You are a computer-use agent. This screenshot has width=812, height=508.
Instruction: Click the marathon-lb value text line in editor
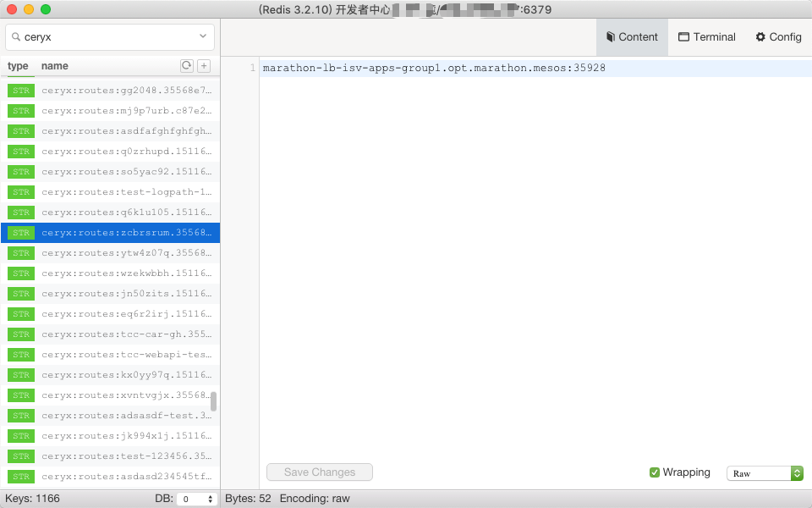click(x=434, y=68)
